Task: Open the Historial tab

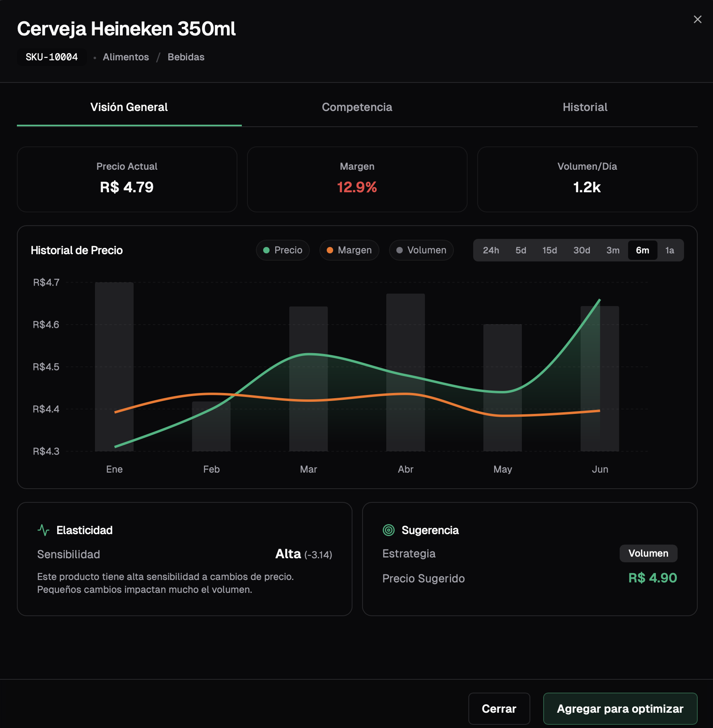Action: 585,107
